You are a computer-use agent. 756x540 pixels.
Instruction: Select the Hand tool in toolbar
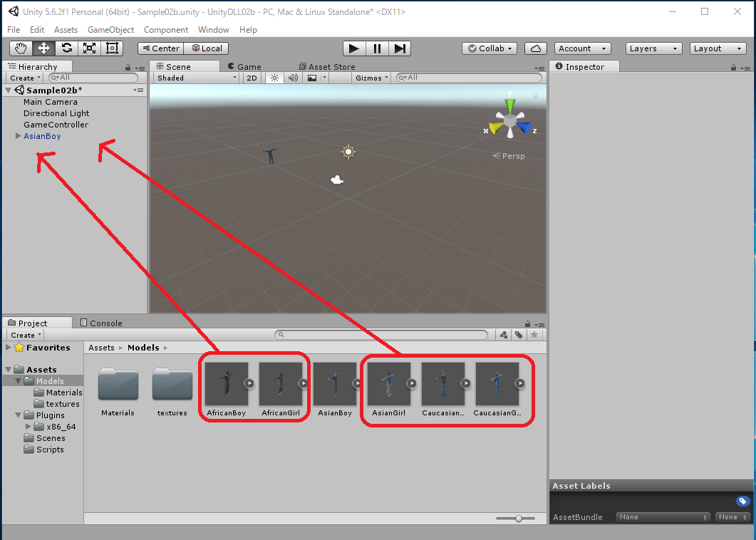pyautogui.click(x=21, y=48)
